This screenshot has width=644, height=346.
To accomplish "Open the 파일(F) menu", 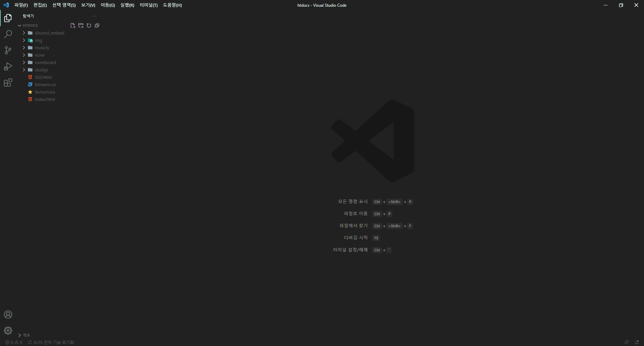I will [21, 5].
